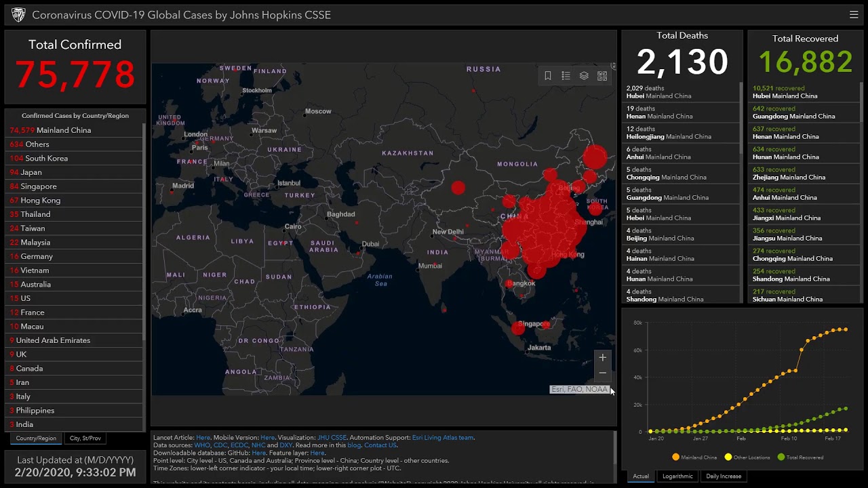The width and height of the screenshot is (868, 488).
Task: Select Thailand in the country list
Action: pos(75,214)
